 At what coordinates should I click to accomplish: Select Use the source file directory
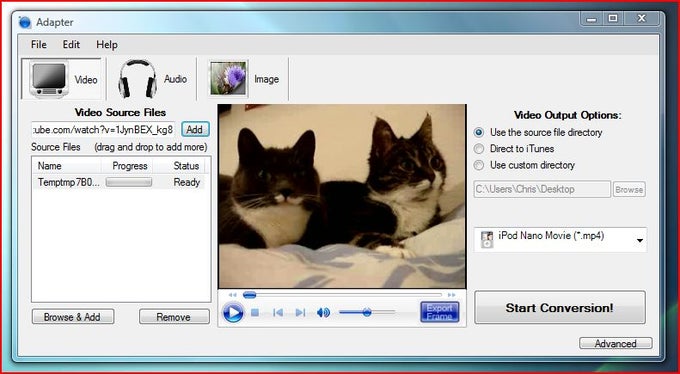coord(479,132)
